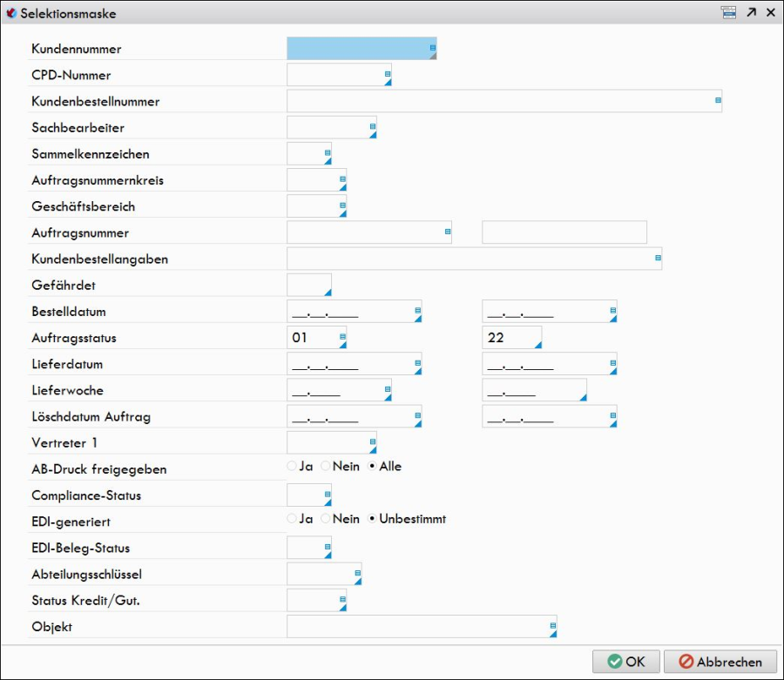This screenshot has width=784, height=680.
Task: Open the selection icon for Auftragsstatus 01
Action: pyautogui.click(x=342, y=337)
